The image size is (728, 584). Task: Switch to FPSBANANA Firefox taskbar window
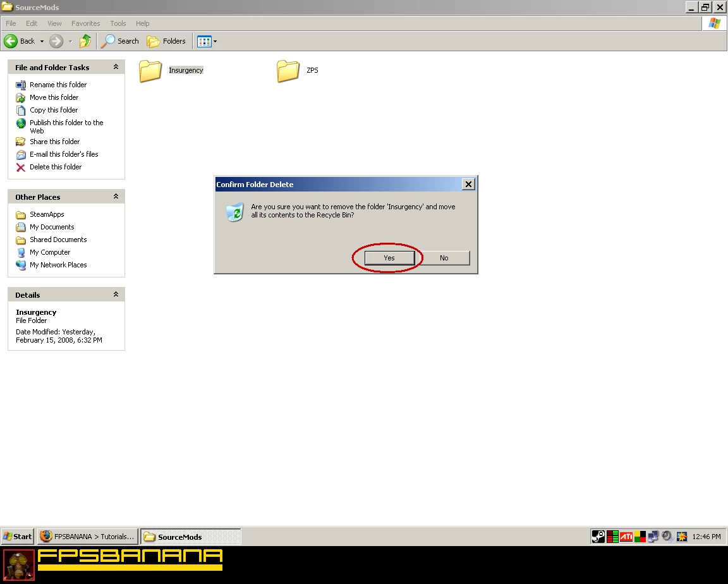87,537
